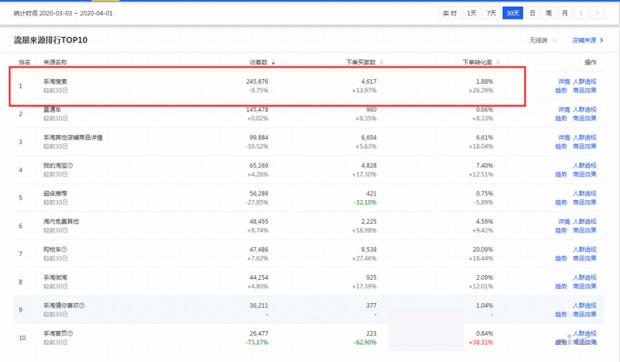Open 人群透视 for 购物车 row
This screenshot has height=362, width=620.
point(585,250)
